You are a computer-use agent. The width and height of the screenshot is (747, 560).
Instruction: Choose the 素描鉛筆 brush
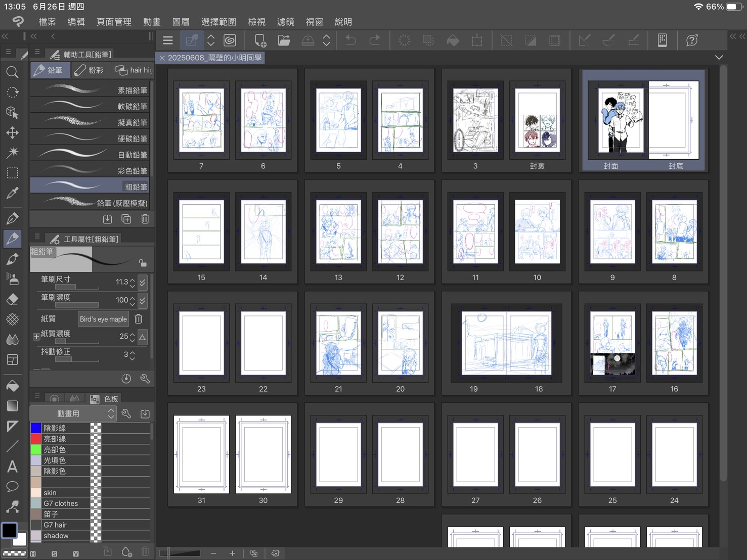tap(90, 90)
